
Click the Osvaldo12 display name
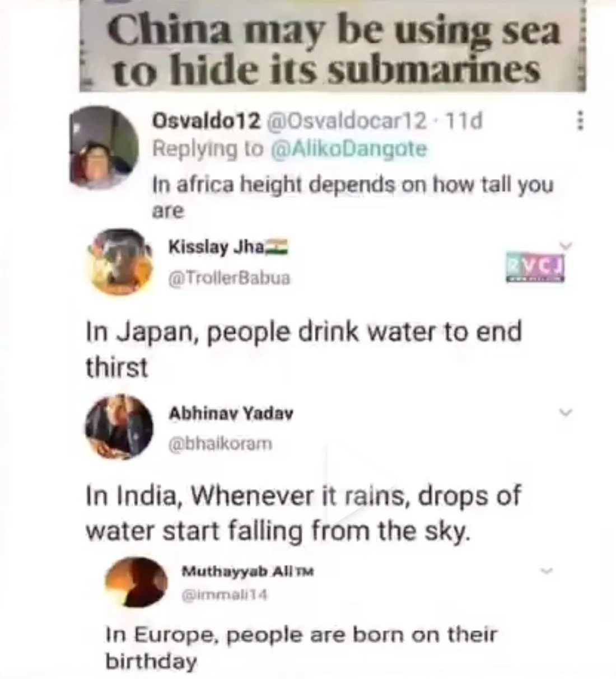[x=207, y=120]
